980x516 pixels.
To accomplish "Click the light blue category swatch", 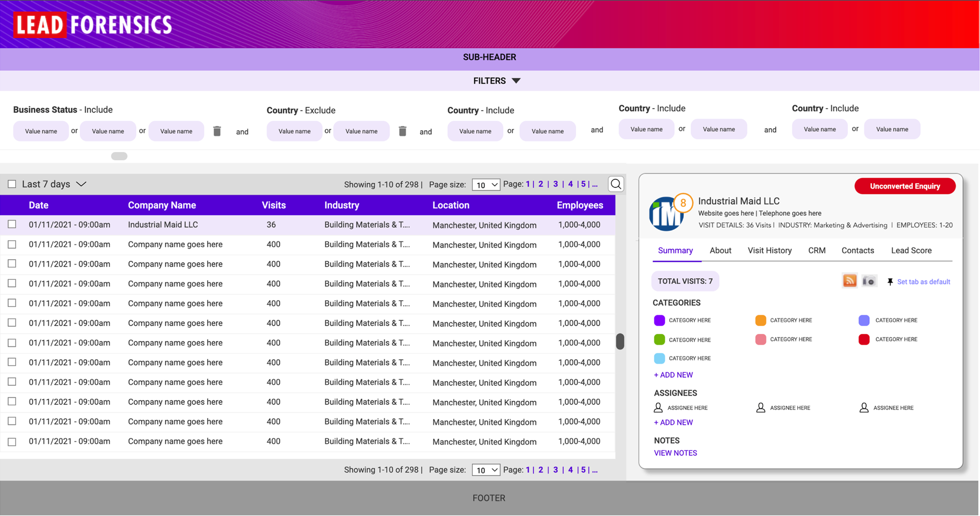I will click(659, 358).
